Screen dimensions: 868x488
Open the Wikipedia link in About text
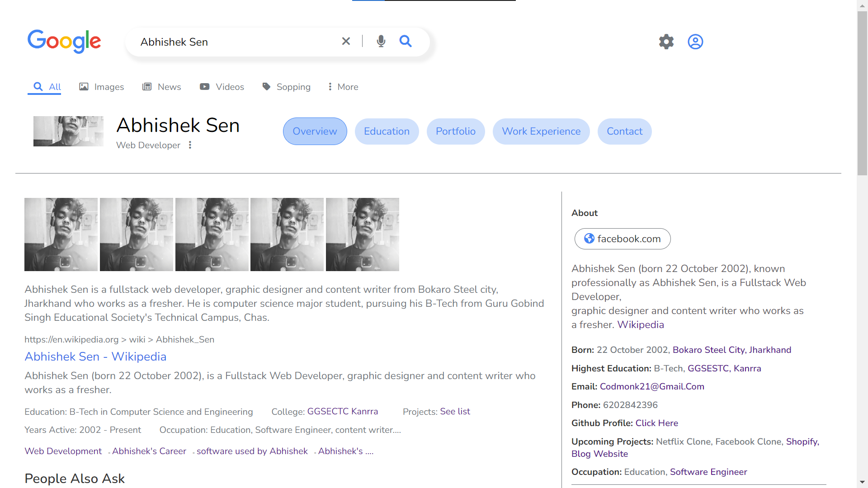[641, 325]
